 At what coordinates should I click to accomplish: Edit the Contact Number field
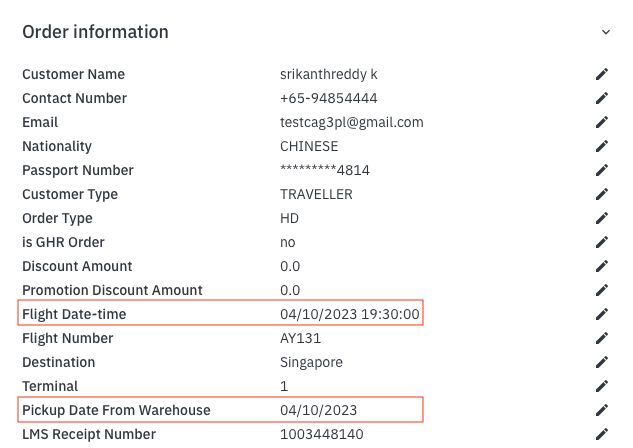[602, 98]
